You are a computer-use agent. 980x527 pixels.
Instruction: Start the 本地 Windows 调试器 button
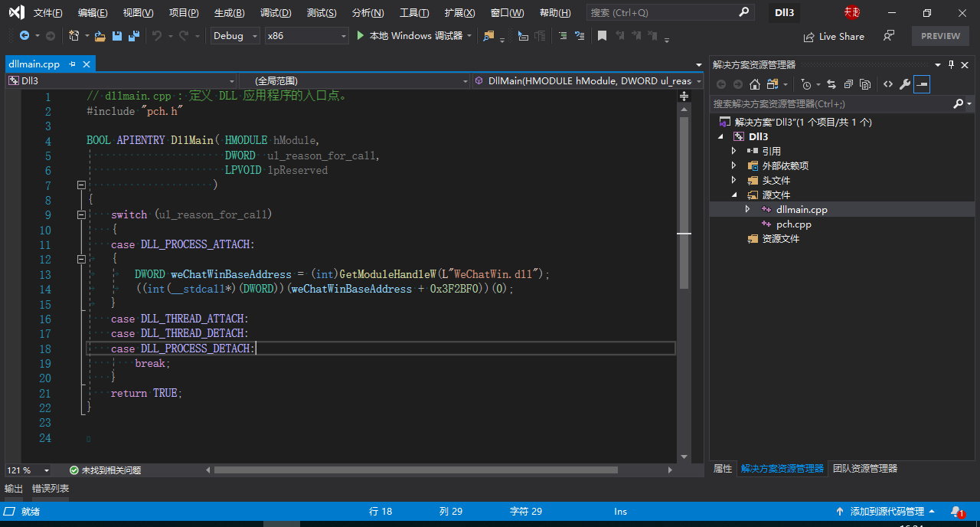409,36
